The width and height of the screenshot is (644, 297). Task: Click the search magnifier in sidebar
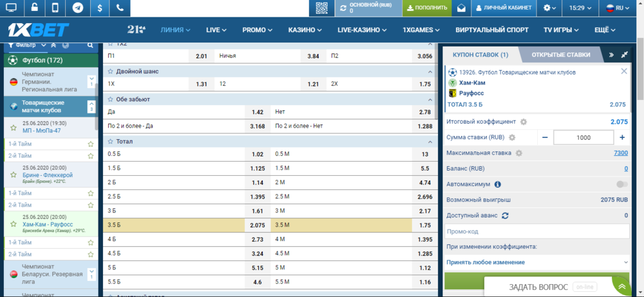click(90, 45)
